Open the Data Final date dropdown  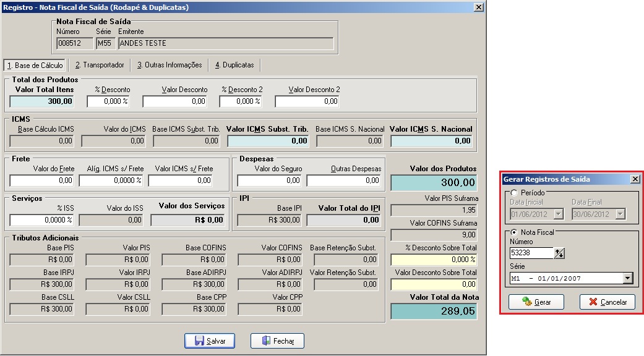point(620,214)
